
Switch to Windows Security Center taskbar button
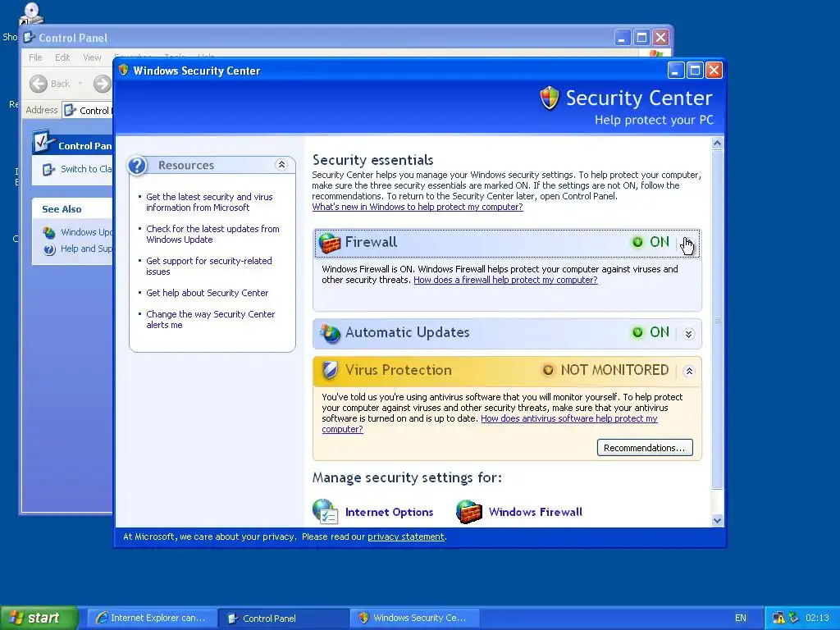click(x=414, y=619)
